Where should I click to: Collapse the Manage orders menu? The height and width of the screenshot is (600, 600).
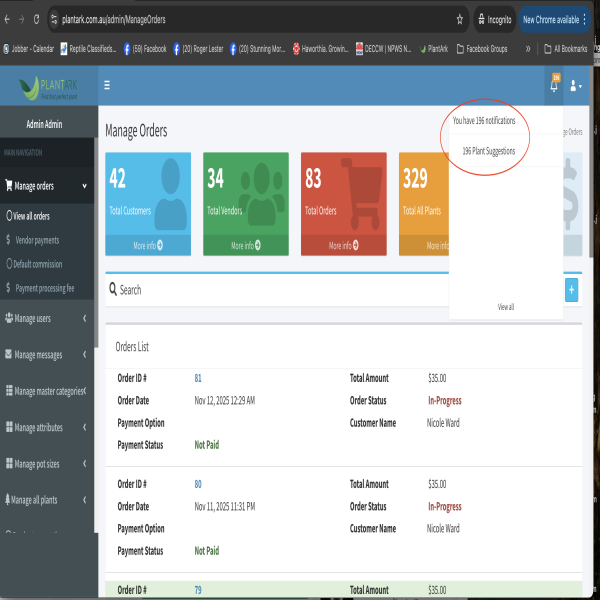[x=47, y=185]
